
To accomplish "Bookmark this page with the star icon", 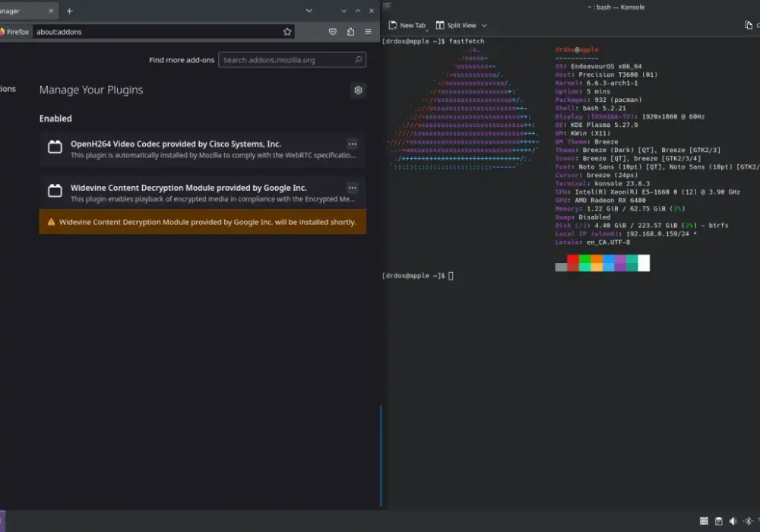I will coord(287,31).
